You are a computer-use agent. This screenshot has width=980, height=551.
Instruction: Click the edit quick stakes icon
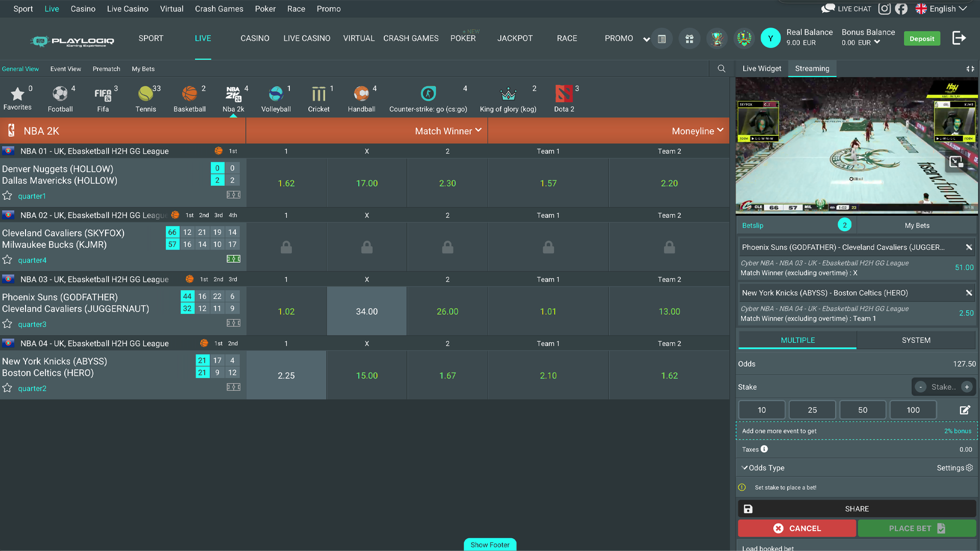[x=965, y=410]
